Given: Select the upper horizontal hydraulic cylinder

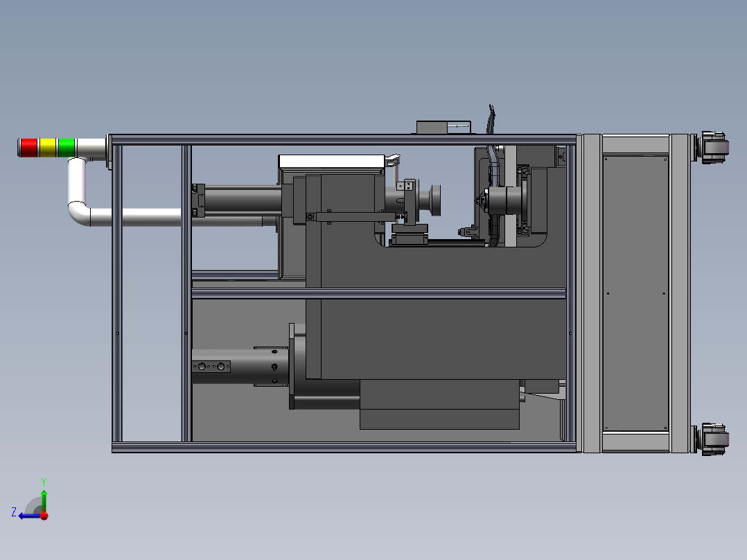Looking at the screenshot, I should [x=243, y=201].
